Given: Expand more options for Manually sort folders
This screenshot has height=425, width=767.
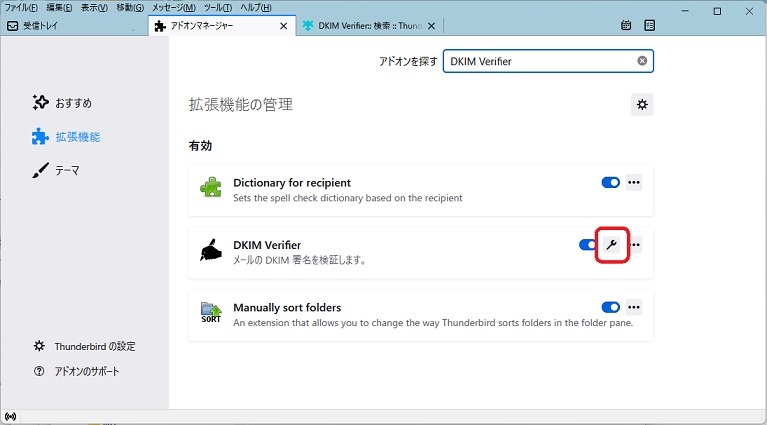Looking at the screenshot, I should (x=634, y=307).
